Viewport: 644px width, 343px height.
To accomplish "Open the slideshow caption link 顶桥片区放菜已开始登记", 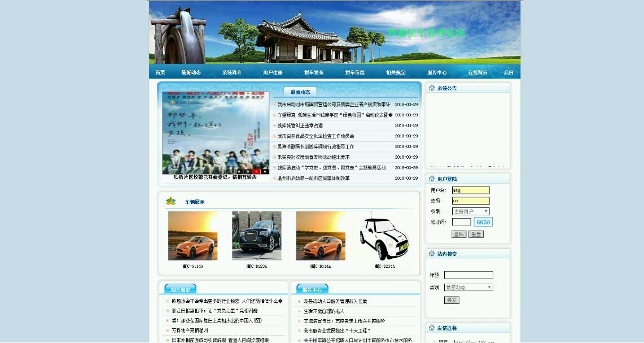I will [x=215, y=177].
